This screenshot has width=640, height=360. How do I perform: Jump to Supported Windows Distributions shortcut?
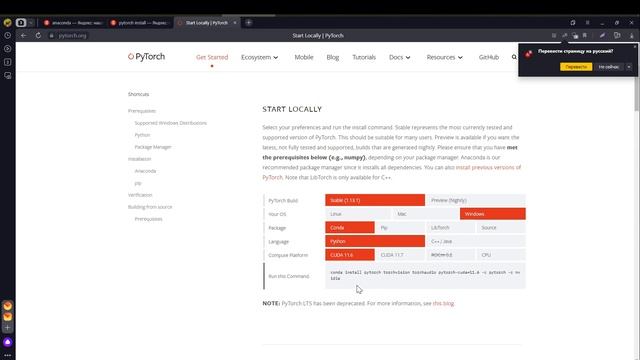[x=171, y=123]
